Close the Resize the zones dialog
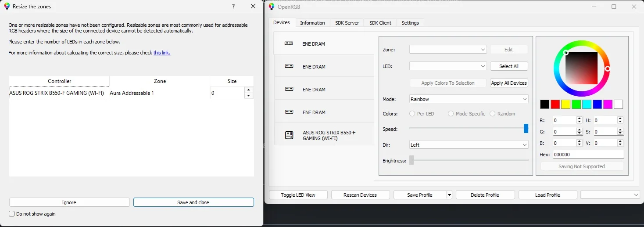 tap(253, 6)
